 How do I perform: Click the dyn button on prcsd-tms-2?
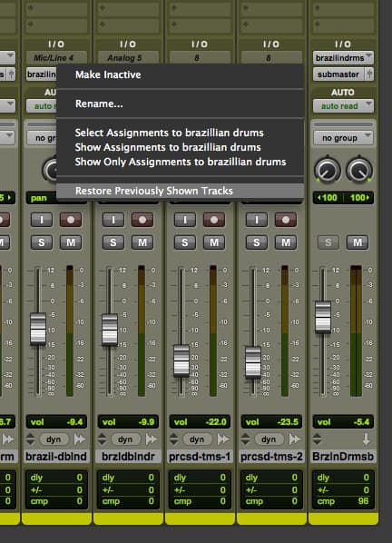pyautogui.click(x=269, y=439)
